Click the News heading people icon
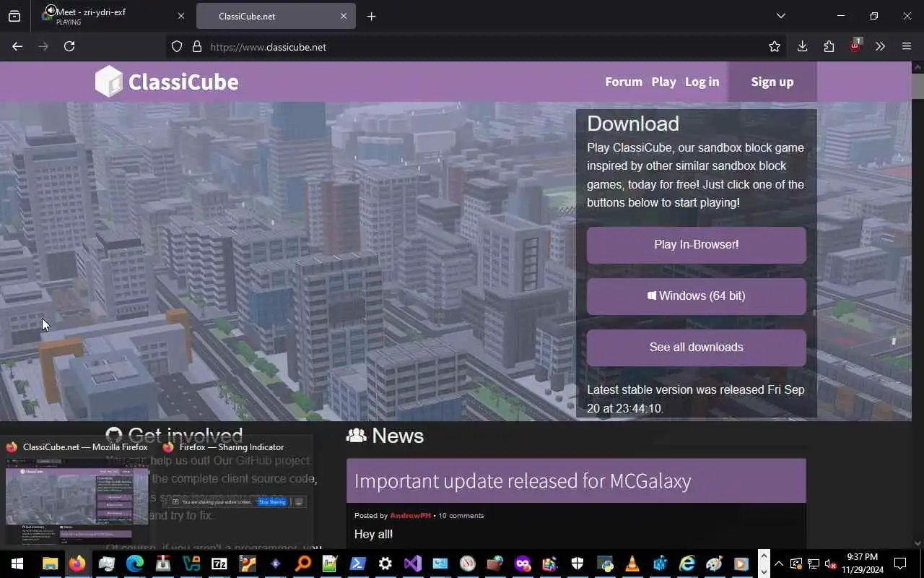This screenshot has width=924, height=578. (x=357, y=436)
